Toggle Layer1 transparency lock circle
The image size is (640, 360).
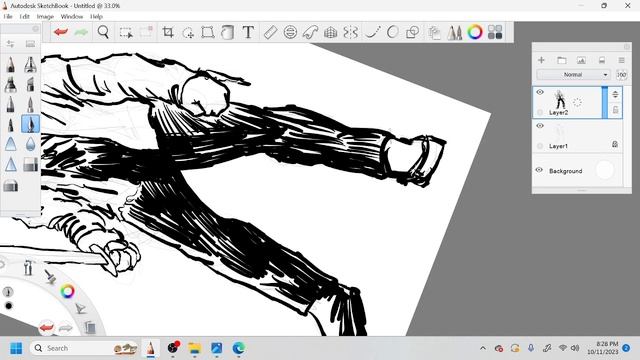click(540, 146)
